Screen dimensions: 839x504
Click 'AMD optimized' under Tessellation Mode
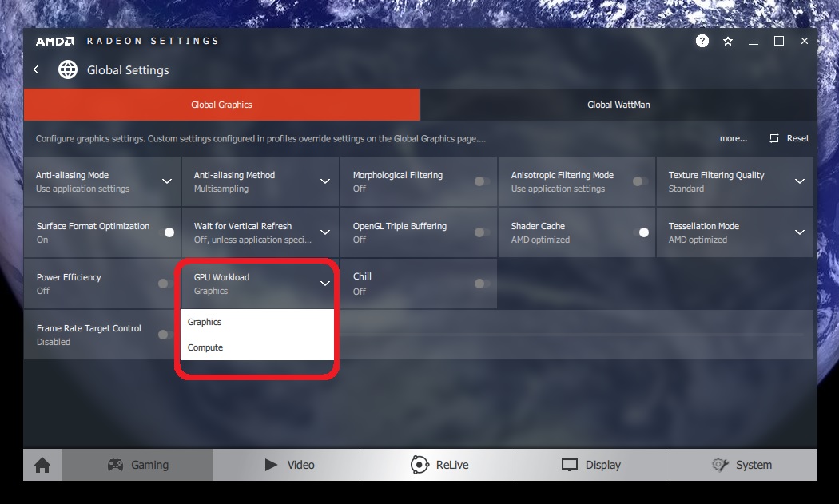(698, 240)
